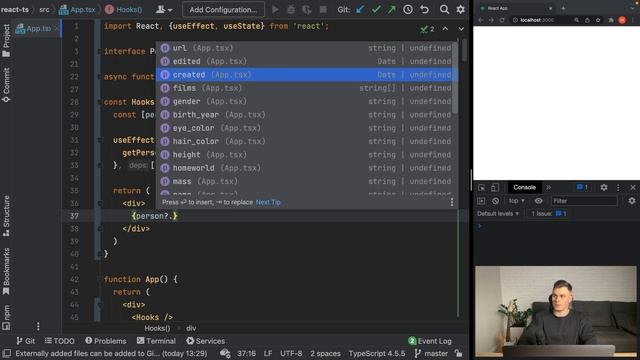Toggle read-only lock icon in status bar
Screen dimensions: 640x360
(x=458, y=353)
